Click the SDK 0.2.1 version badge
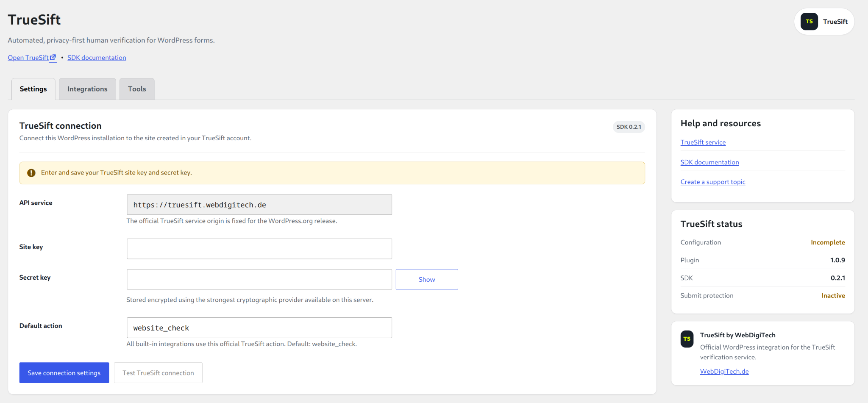The height and width of the screenshot is (403, 868). [x=629, y=127]
